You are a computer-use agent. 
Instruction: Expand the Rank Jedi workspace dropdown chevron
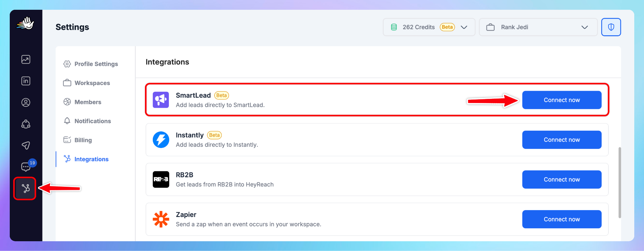pyautogui.click(x=585, y=27)
